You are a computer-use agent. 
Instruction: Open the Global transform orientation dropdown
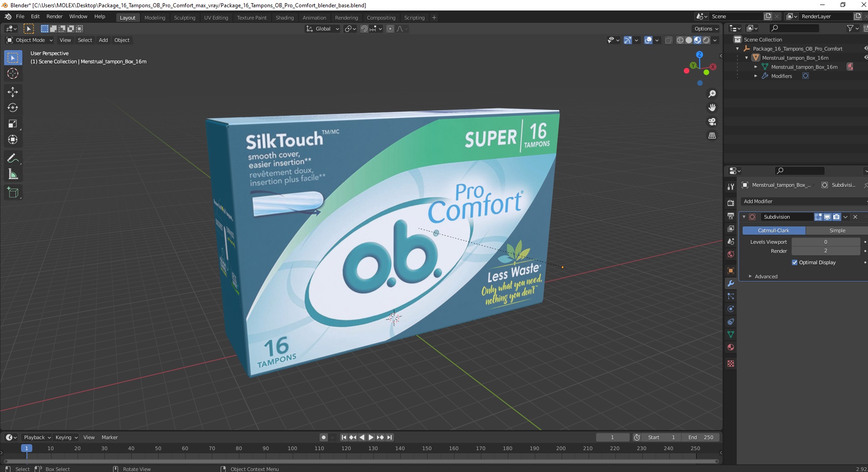322,29
